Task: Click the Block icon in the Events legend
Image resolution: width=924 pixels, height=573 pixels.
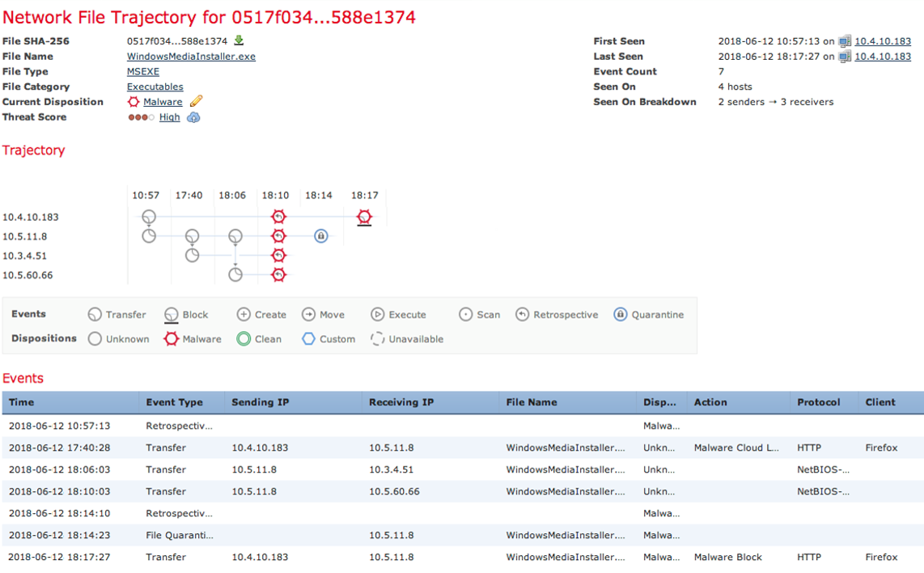Action: [x=171, y=314]
